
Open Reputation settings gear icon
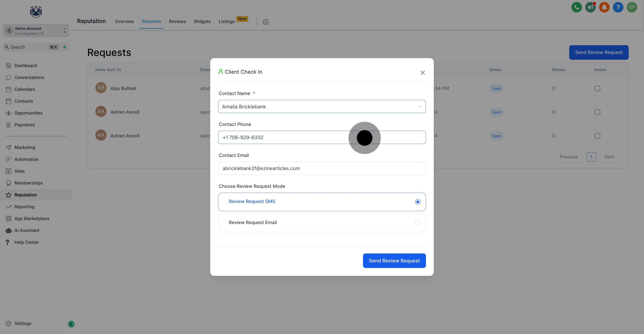(x=266, y=22)
